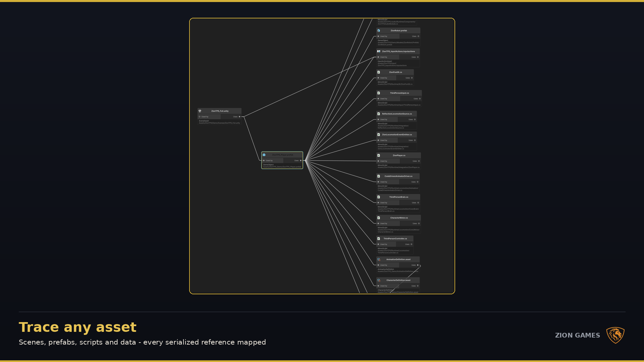Click the 'Trace any asset' heading

point(77,327)
